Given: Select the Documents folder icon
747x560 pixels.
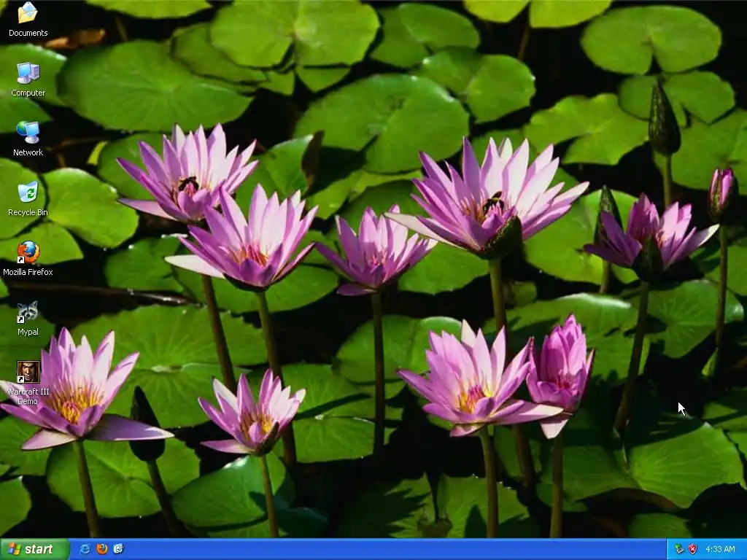Looking at the screenshot, I should click(x=28, y=13).
